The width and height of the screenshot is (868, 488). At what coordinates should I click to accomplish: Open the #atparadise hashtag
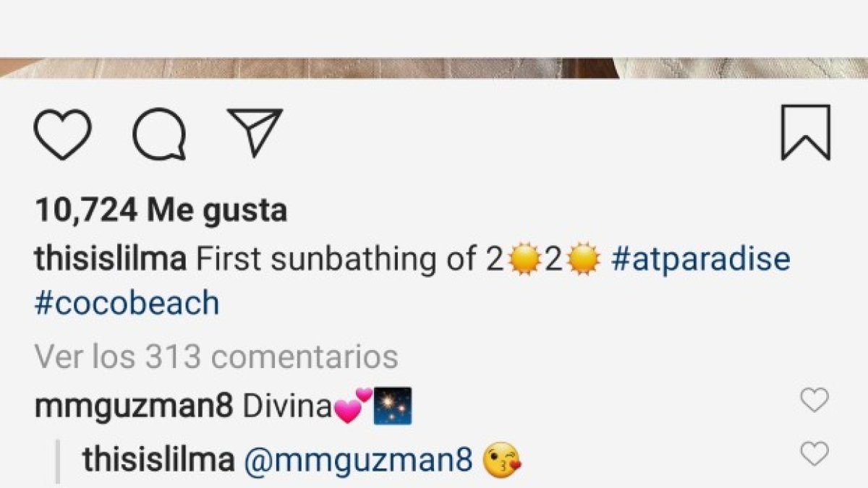700,259
